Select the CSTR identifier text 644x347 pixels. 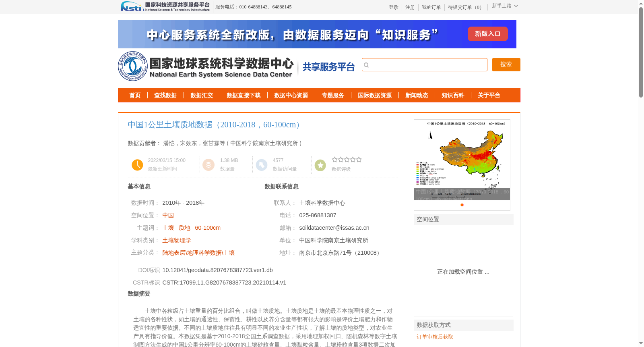point(224,283)
